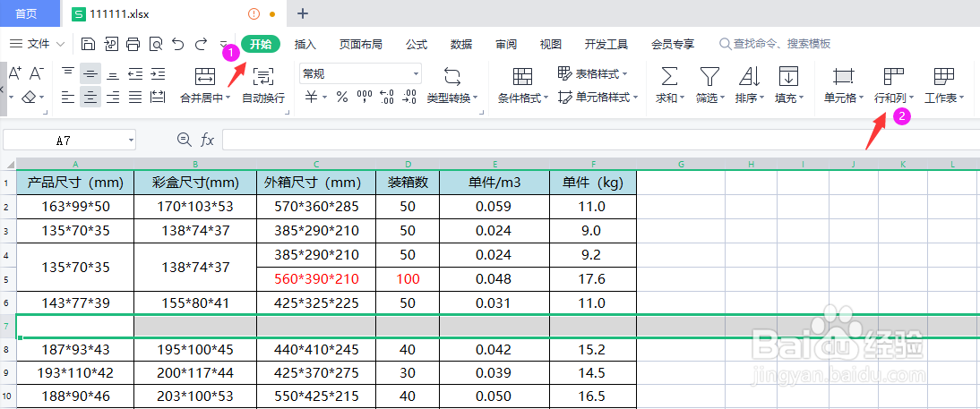
Task: Apply percent style format
Action: (342, 97)
